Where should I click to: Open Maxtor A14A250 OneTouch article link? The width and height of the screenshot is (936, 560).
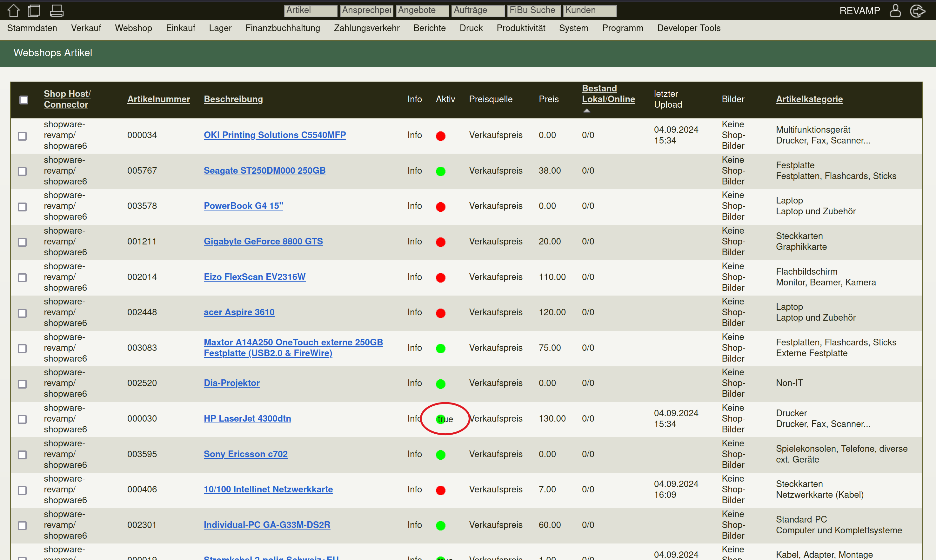[x=293, y=348]
